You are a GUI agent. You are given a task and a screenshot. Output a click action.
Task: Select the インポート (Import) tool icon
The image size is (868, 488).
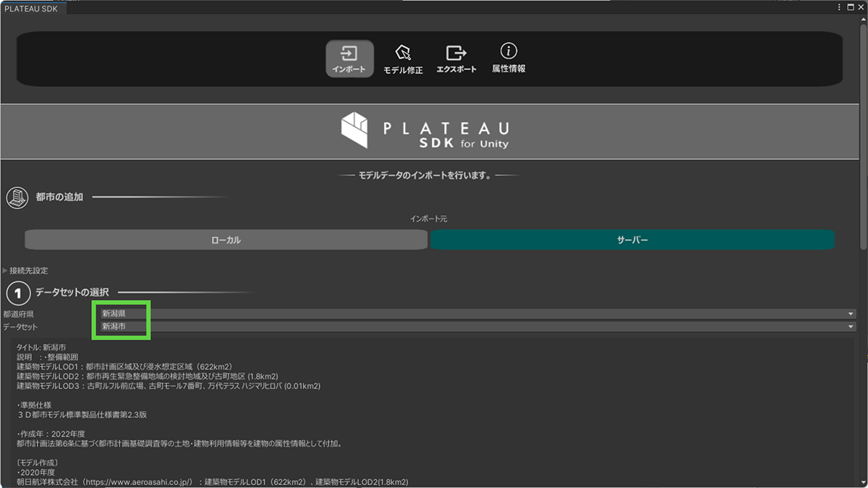[x=349, y=59]
